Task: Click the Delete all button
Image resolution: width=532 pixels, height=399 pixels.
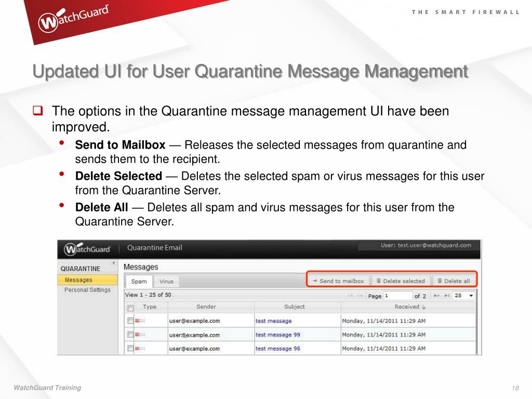Action: click(454, 281)
